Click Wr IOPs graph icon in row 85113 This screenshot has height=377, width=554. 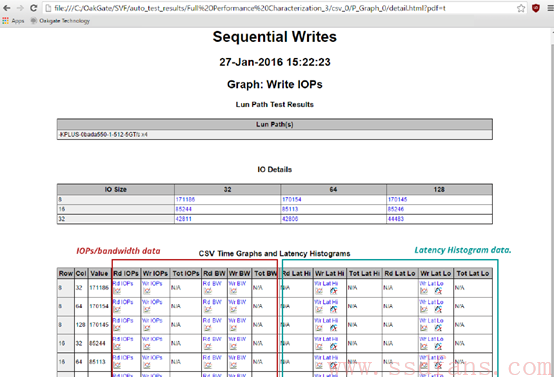tap(147, 365)
